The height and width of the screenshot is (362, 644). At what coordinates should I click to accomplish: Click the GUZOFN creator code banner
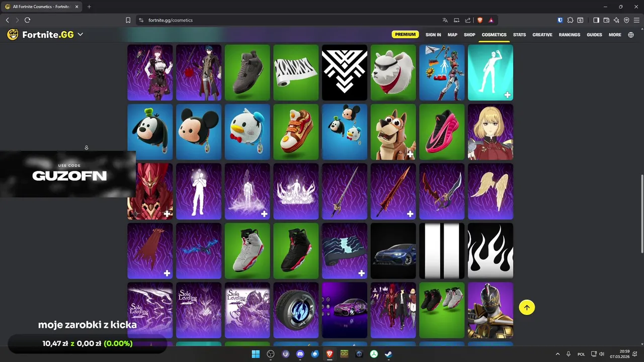click(x=68, y=174)
